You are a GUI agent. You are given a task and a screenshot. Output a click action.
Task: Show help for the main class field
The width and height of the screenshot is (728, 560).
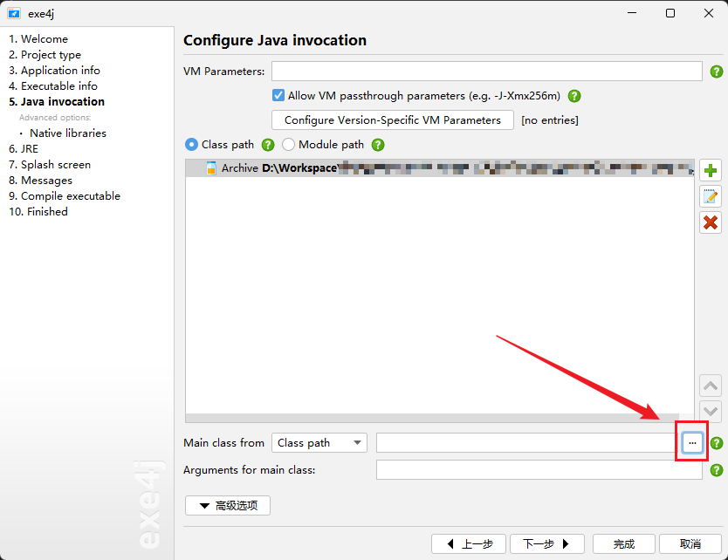[x=717, y=443]
